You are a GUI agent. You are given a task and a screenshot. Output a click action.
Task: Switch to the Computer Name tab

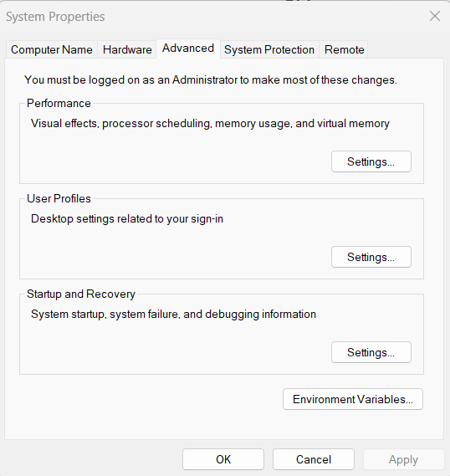pyautogui.click(x=52, y=49)
